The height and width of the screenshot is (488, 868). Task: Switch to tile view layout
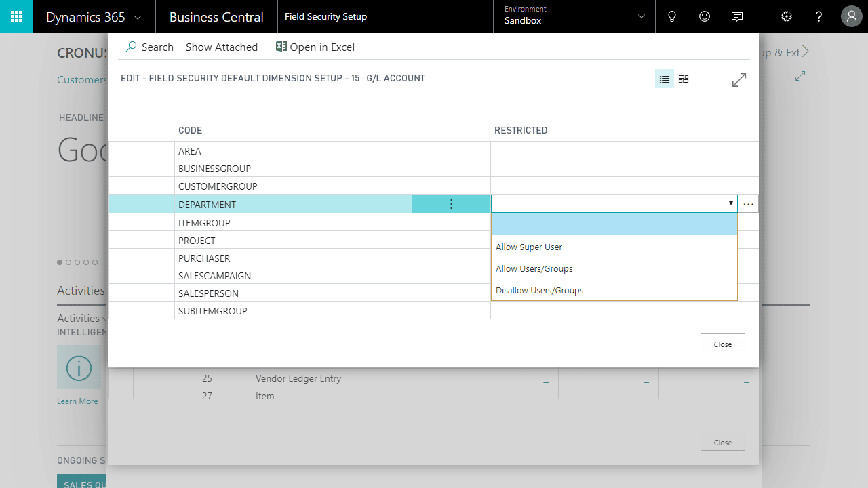click(x=684, y=79)
